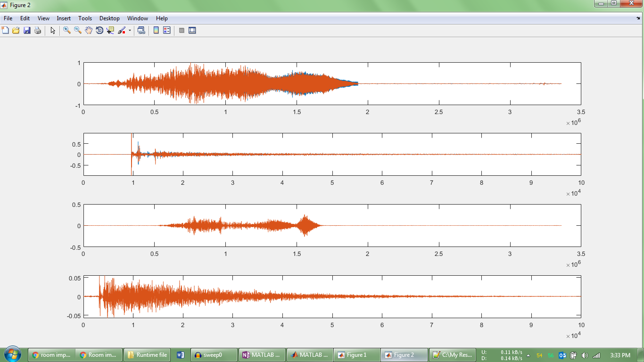Switch to the 'sweep0' audio taskbar item
Viewport: 644px width, 362px height.
214,355
